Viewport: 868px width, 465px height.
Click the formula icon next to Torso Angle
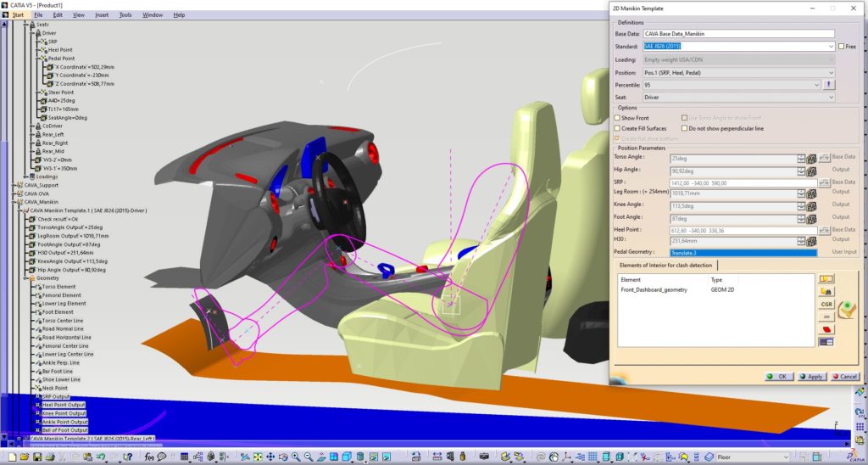click(811, 159)
